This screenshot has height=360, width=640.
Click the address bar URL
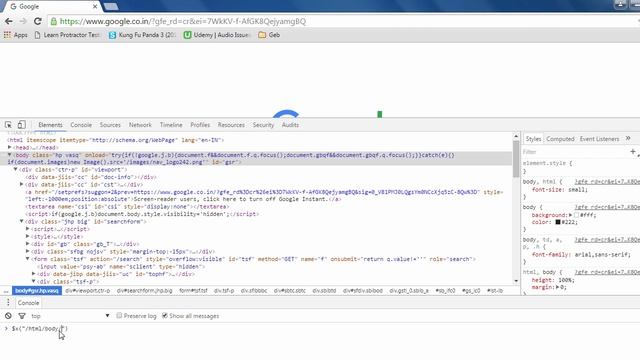(182, 21)
